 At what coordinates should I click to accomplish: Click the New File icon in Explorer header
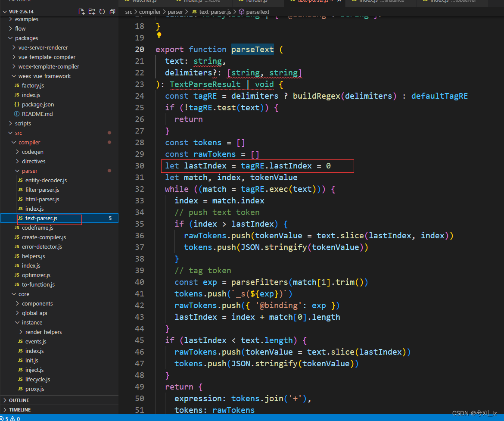coord(81,12)
